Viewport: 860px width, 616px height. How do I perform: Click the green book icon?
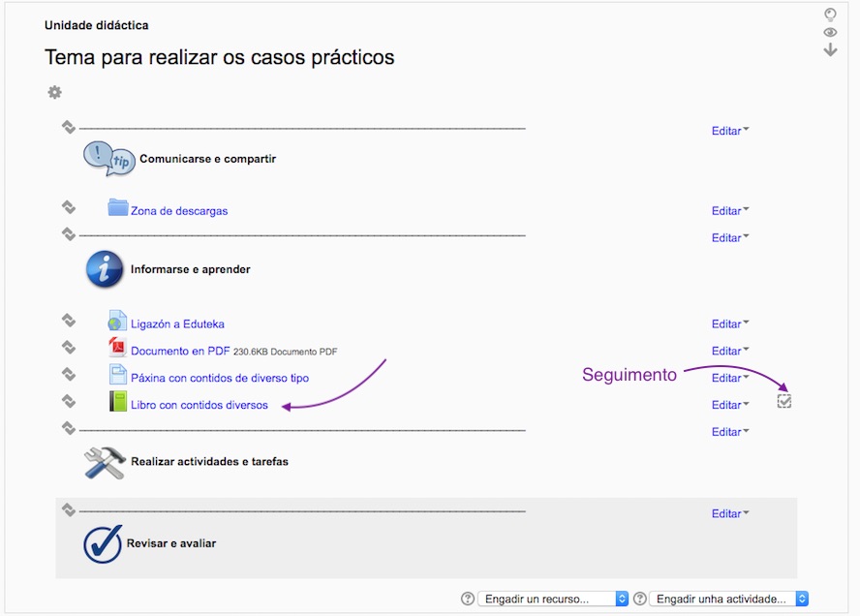(x=118, y=402)
